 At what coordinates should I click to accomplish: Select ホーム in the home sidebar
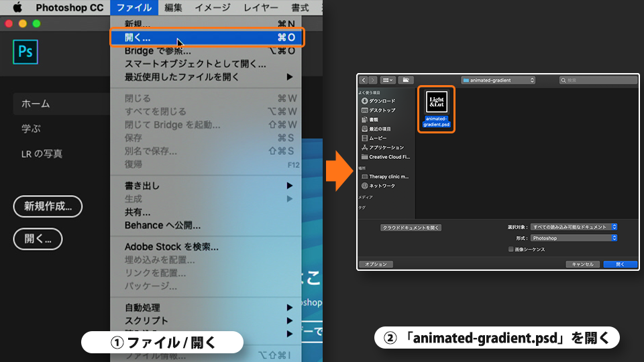click(62, 104)
